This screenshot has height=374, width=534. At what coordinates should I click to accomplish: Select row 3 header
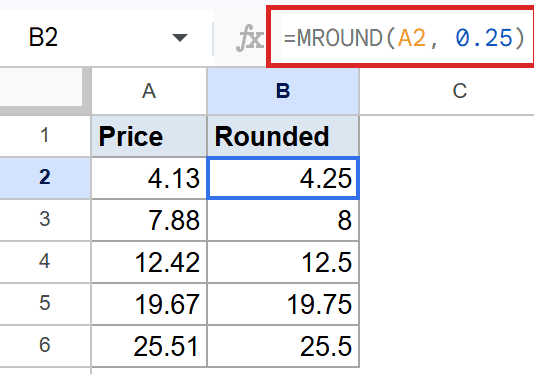click(x=45, y=220)
